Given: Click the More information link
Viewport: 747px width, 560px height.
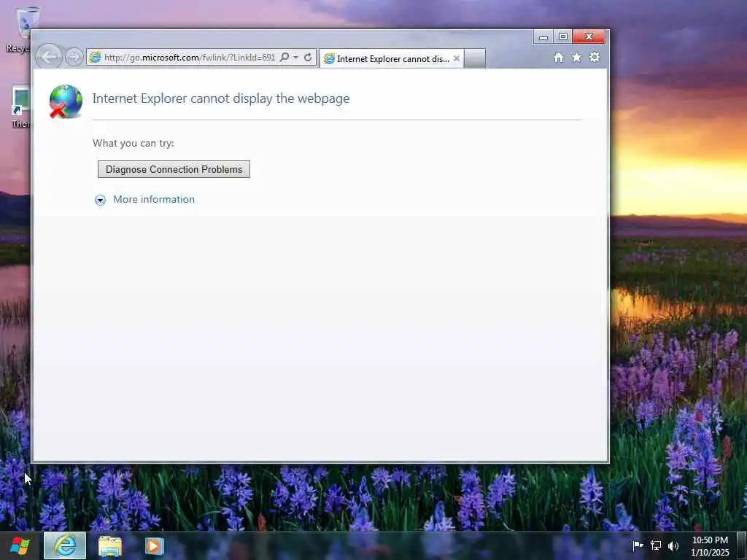Looking at the screenshot, I should [x=154, y=200].
